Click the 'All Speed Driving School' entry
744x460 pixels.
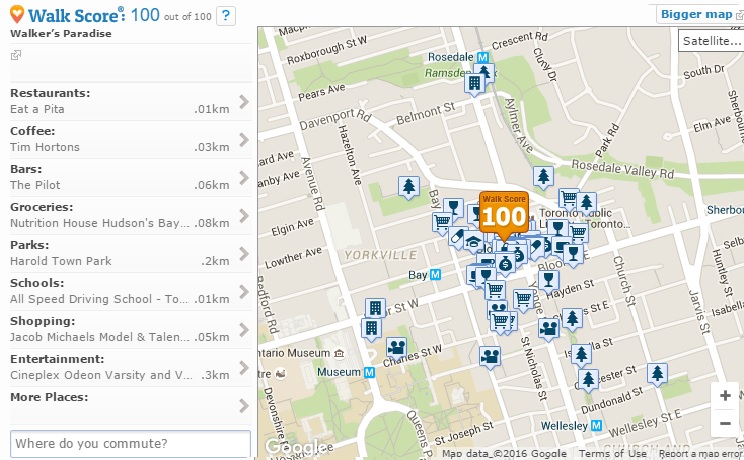point(99,299)
